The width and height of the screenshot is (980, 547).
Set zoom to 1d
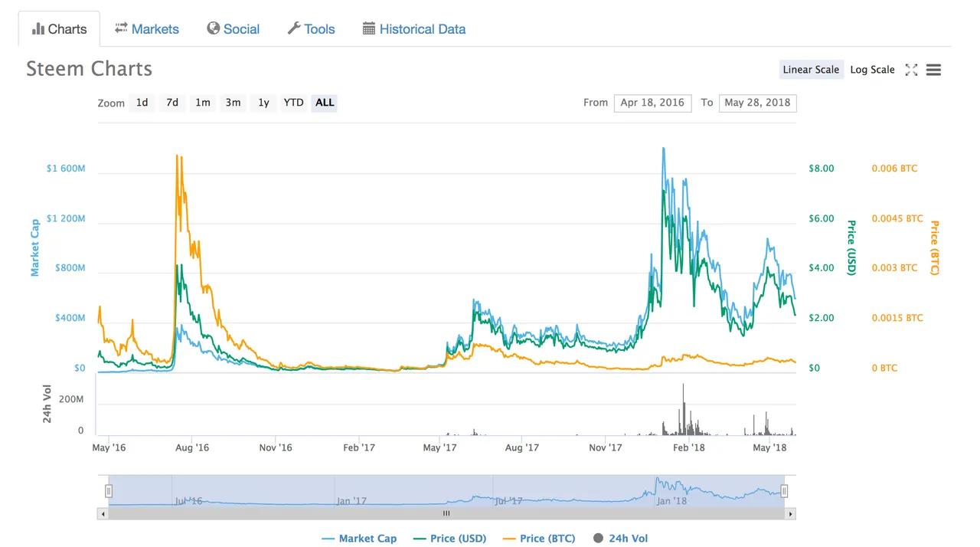(x=142, y=103)
